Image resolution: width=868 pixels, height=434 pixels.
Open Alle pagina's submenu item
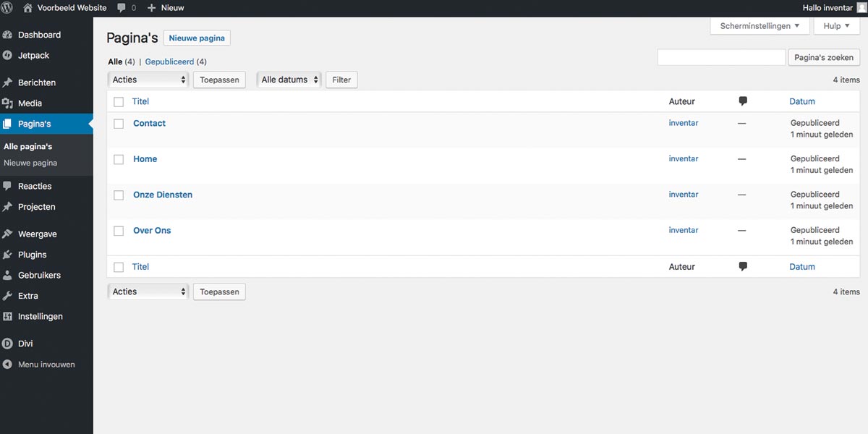pos(28,146)
